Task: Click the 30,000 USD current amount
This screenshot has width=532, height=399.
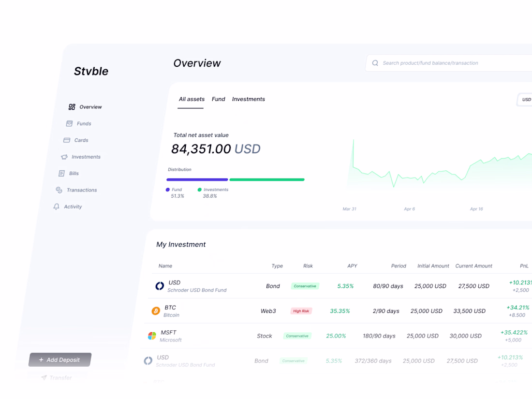Action: coord(465,336)
